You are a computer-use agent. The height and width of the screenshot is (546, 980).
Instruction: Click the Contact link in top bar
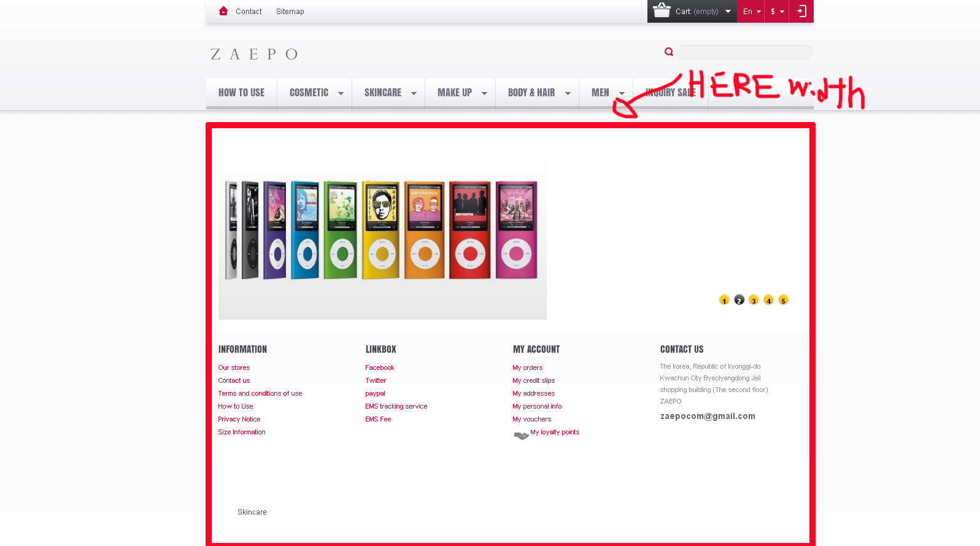coord(249,12)
